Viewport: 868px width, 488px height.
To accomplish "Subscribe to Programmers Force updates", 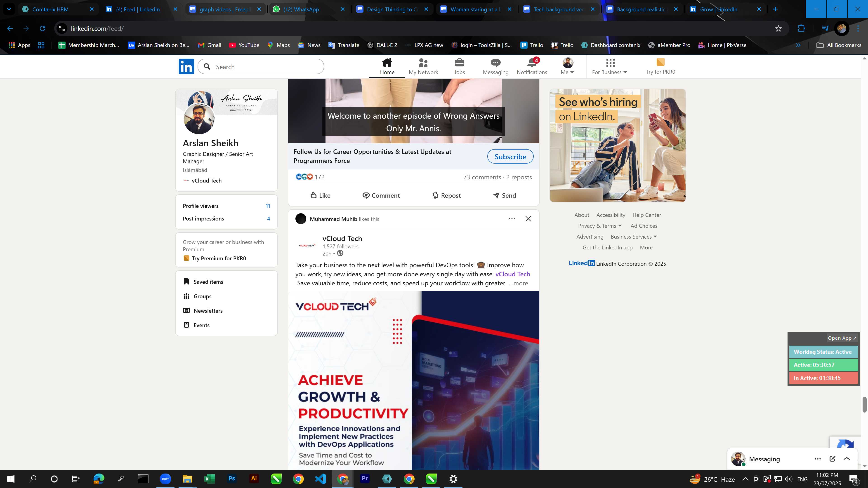I will (x=510, y=157).
